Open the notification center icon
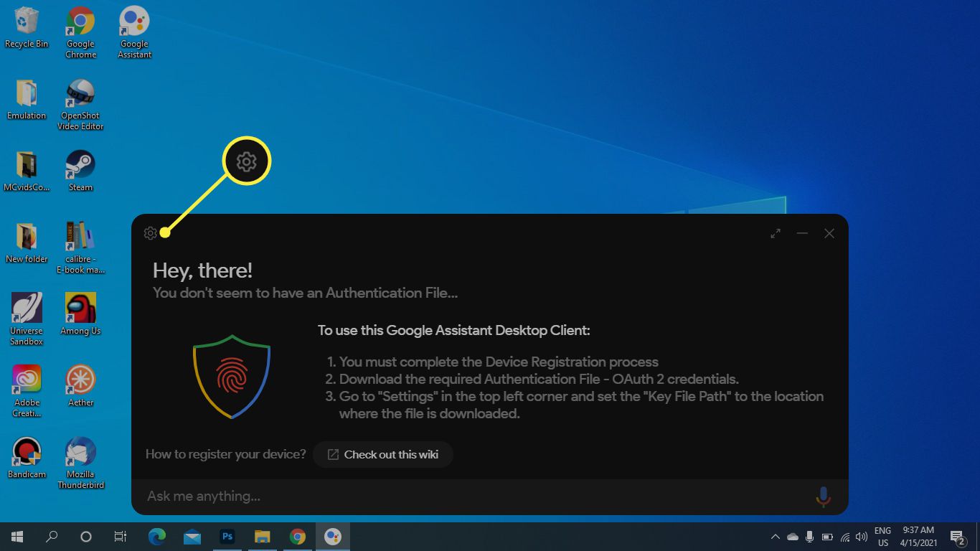The width and height of the screenshot is (980, 551). coord(957,537)
